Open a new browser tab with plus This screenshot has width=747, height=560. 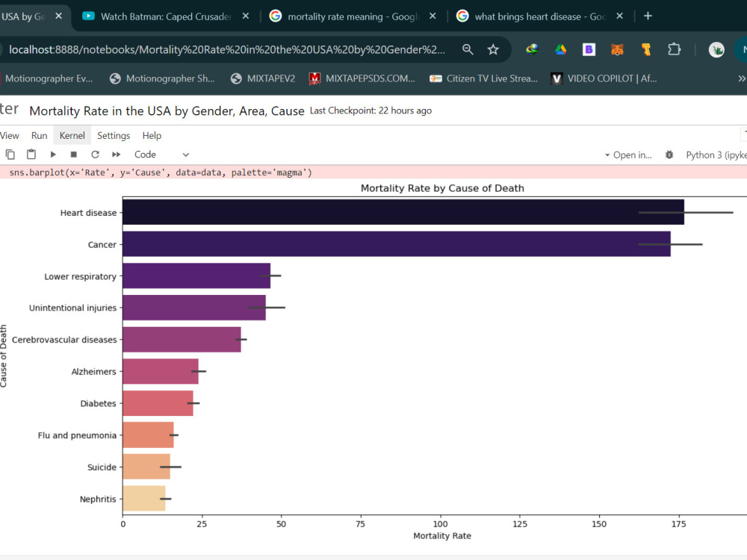pos(648,16)
